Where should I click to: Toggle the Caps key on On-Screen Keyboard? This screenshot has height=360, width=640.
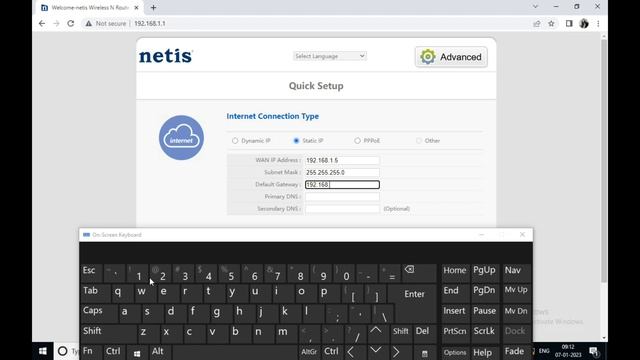[x=98, y=313]
